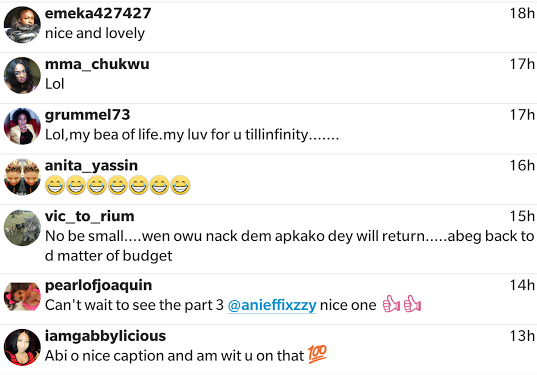Screen dimensions: 537x375
Task: Tap anita_yassin's avatar image
Action: pyautogui.click(x=22, y=177)
